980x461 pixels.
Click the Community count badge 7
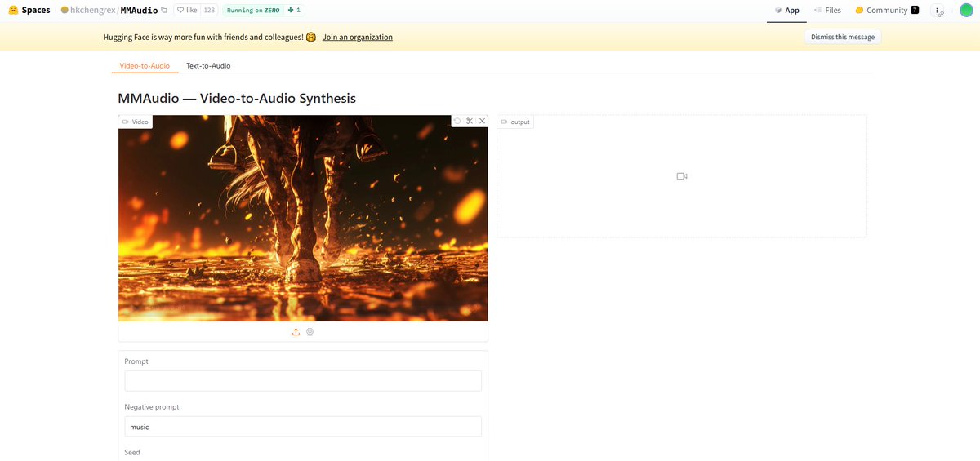[915, 11]
